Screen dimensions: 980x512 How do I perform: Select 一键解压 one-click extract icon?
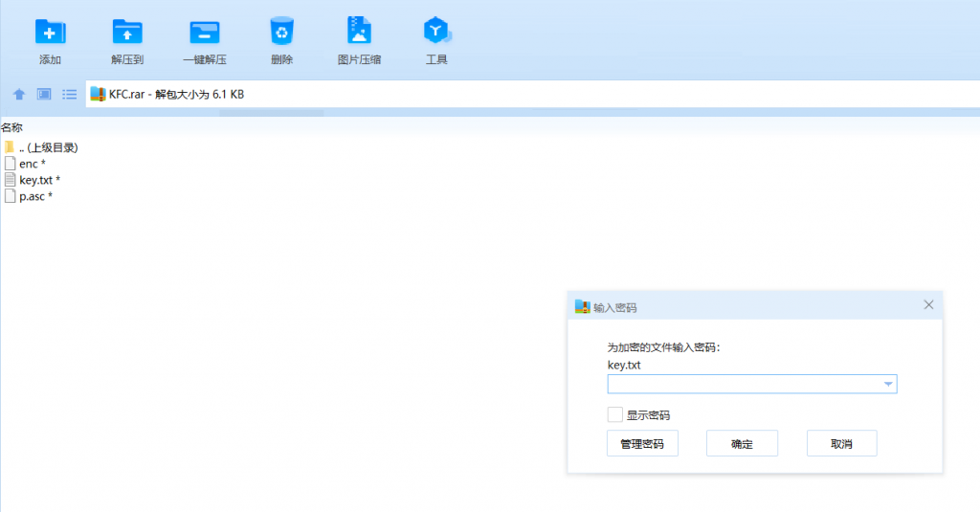205,32
